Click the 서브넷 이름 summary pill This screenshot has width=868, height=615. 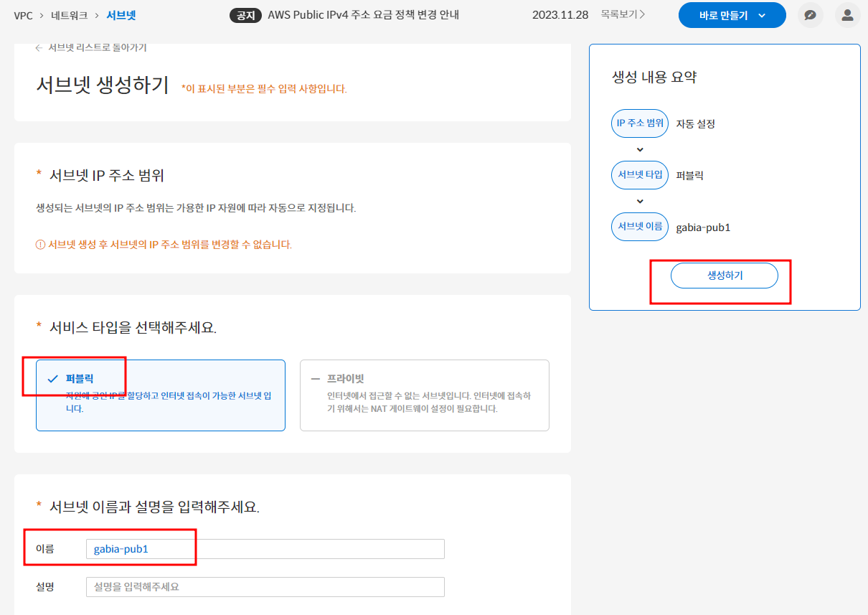pyautogui.click(x=640, y=227)
